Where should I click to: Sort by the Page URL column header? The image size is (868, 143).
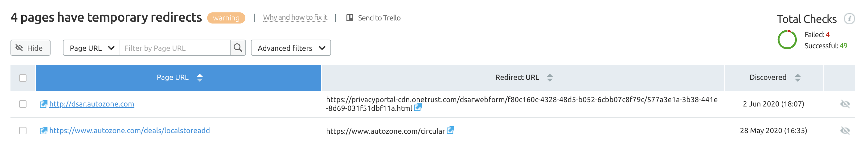pyautogui.click(x=199, y=78)
